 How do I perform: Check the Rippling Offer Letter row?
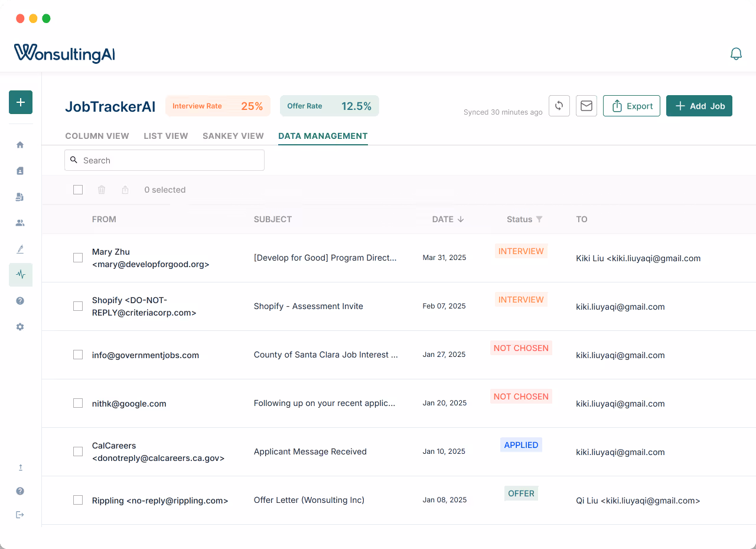point(77,500)
